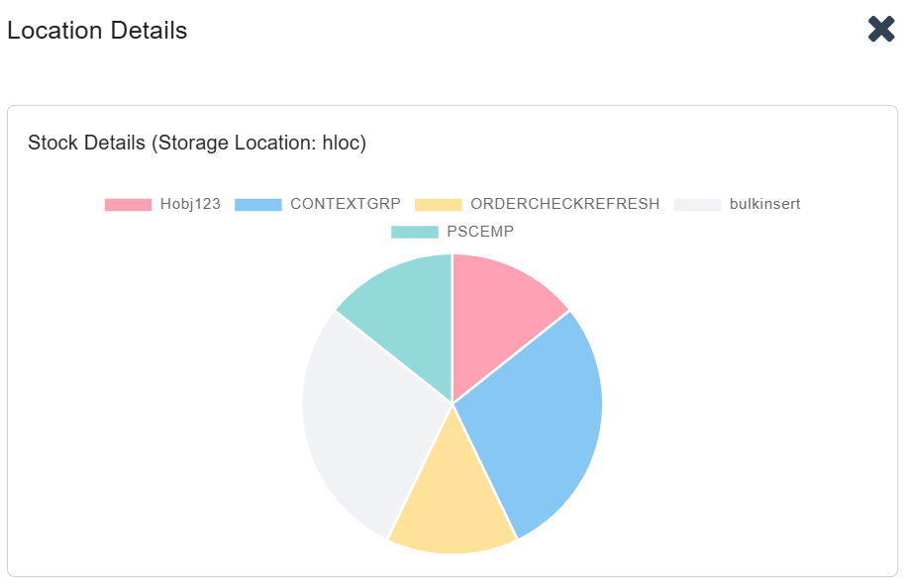
Task: Click the center of the pie chart
Action: point(453,404)
